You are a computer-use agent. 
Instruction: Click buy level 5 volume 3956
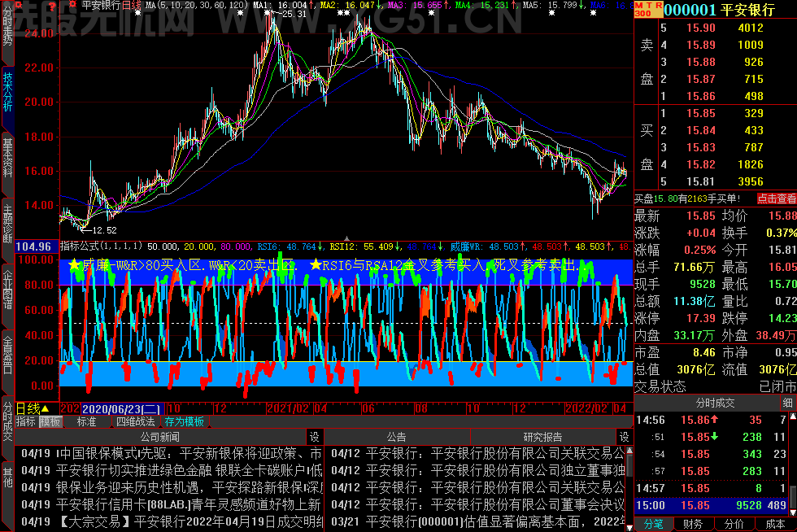click(750, 181)
